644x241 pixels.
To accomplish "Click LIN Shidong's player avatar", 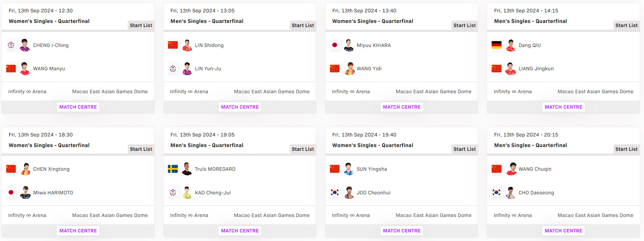I will click(187, 45).
